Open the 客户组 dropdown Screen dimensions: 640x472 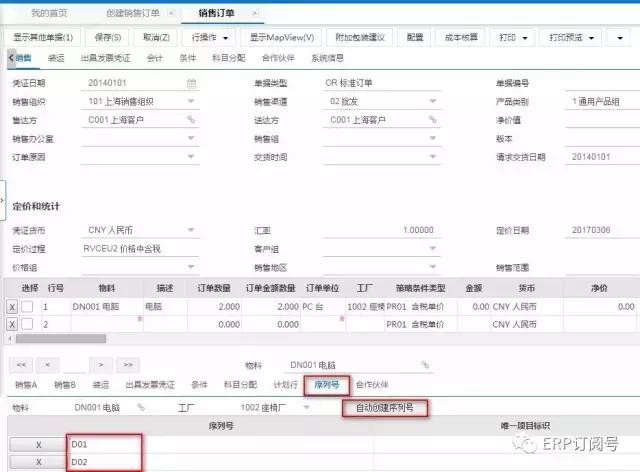click(433, 248)
